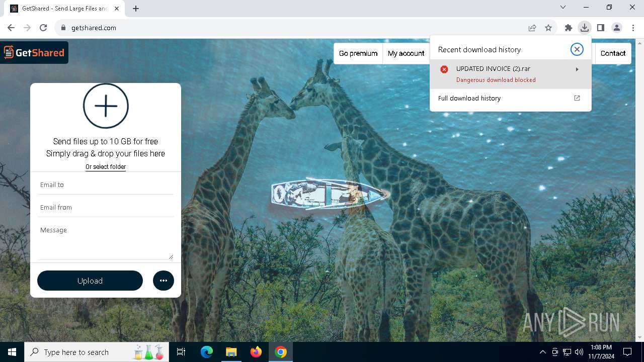Click the Email from field
This screenshot has height=362, width=644.
(106, 207)
